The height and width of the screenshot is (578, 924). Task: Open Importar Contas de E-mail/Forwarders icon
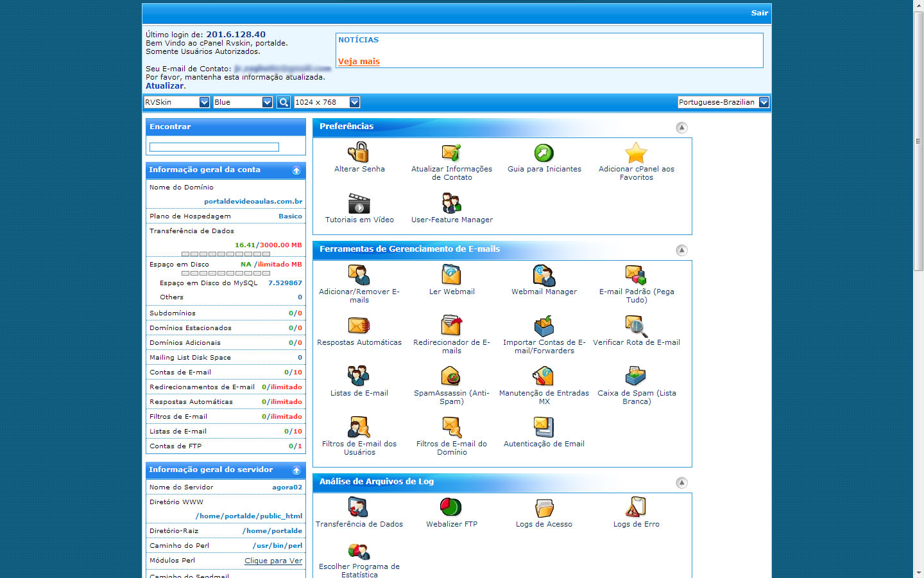(544, 326)
